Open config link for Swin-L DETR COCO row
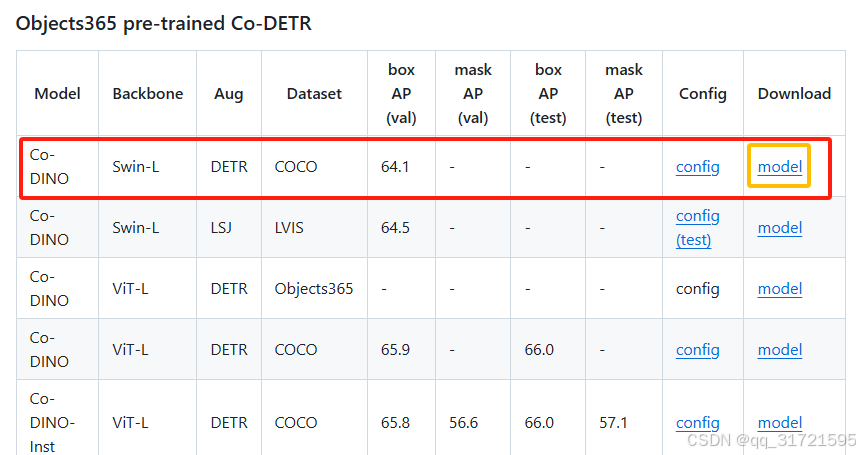 point(697,167)
